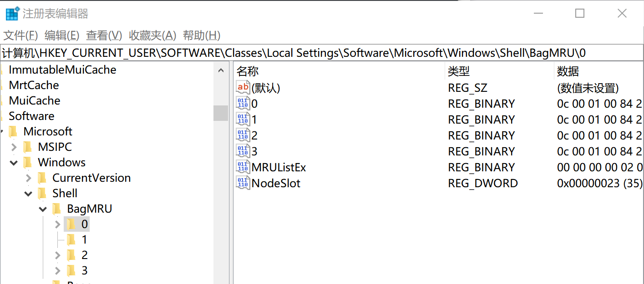
Task: Click the tree pane scrollbar thumb
Action: point(221,113)
